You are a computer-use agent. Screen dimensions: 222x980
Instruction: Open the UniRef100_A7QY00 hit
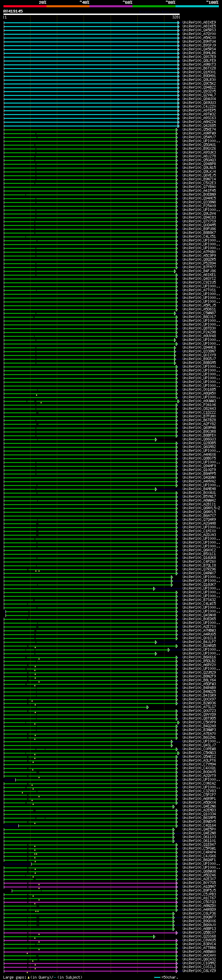point(199,34)
